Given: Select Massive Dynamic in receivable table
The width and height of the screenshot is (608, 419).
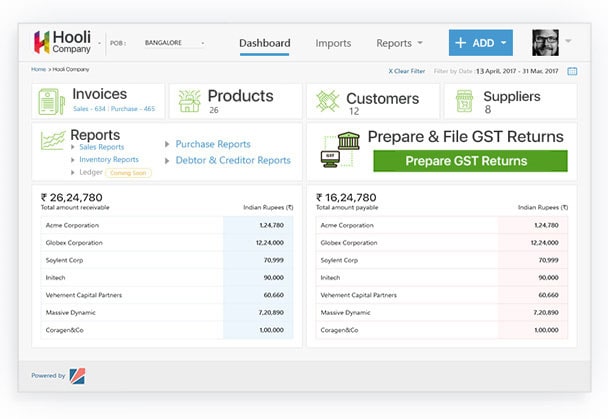Looking at the screenshot, I should pyautogui.click(x=167, y=312).
